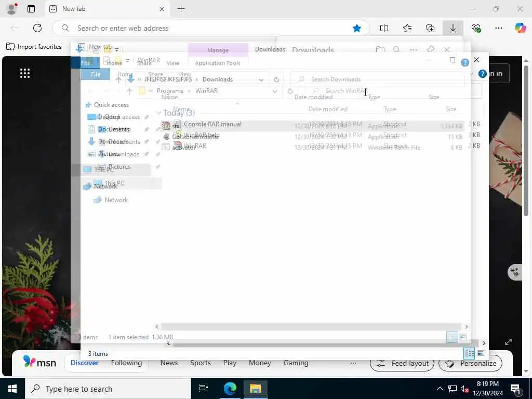Click right arrow of WinRAR window scrollbar
This screenshot has height=399, width=532.
coord(484,343)
